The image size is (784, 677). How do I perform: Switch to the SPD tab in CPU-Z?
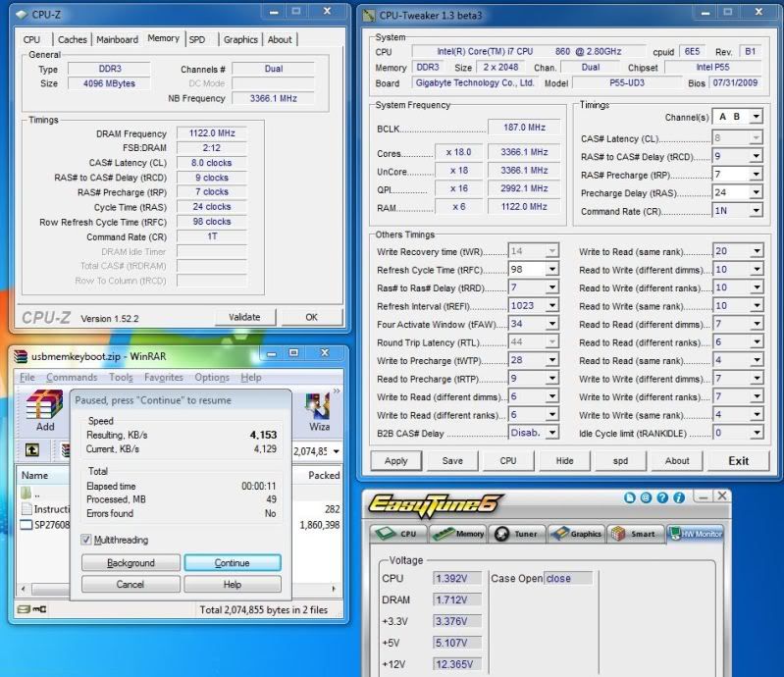(197, 39)
